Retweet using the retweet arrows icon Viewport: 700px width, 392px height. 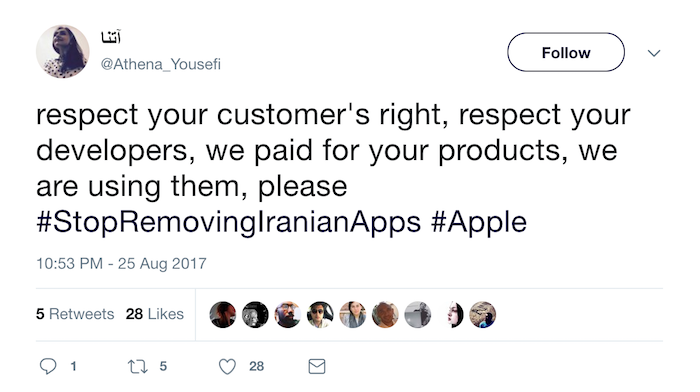tap(138, 367)
